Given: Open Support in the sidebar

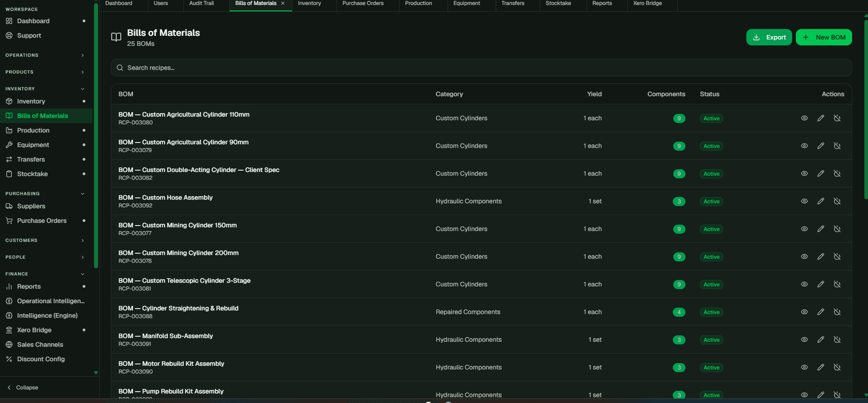Looking at the screenshot, I should [46, 35].
